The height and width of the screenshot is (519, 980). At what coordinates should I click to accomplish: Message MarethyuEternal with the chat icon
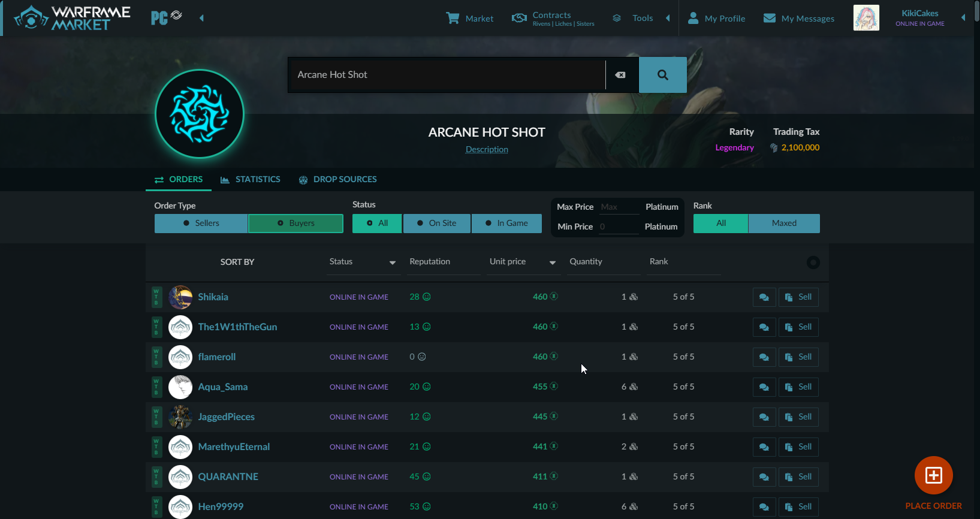click(764, 447)
